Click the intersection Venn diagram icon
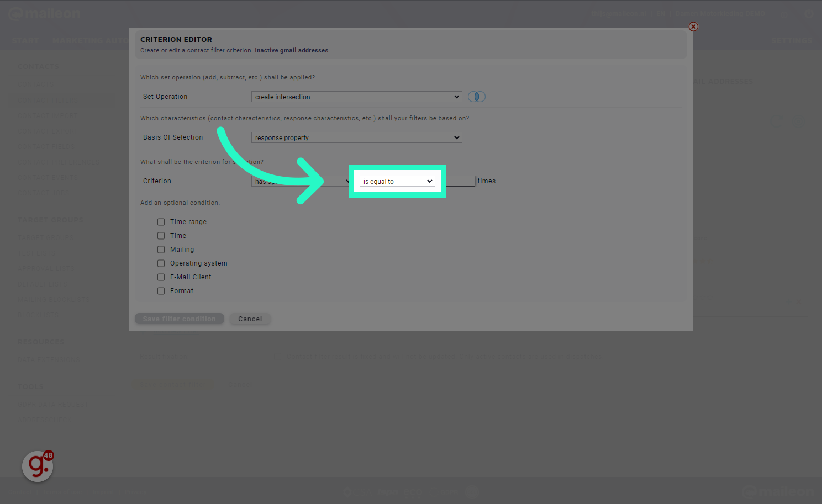Screen dimensions: 822x504 pos(476,97)
